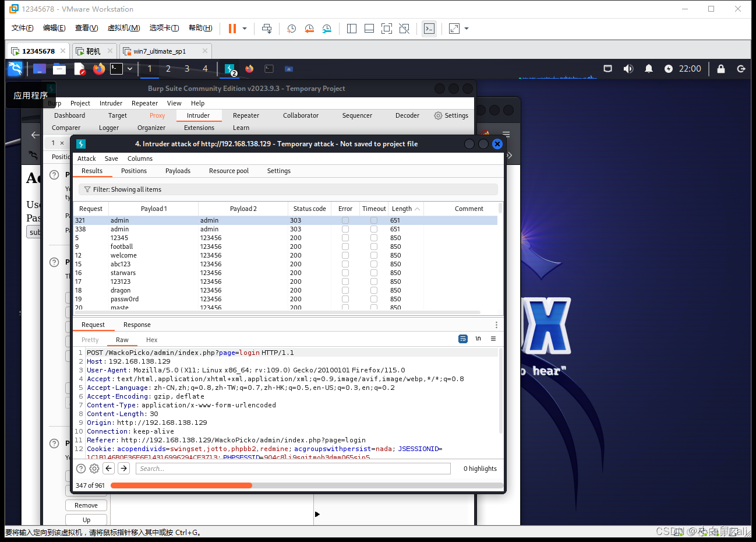Lock the Kali screen with padlock icon
Screen dimensions: 756x542
pyautogui.click(x=720, y=69)
